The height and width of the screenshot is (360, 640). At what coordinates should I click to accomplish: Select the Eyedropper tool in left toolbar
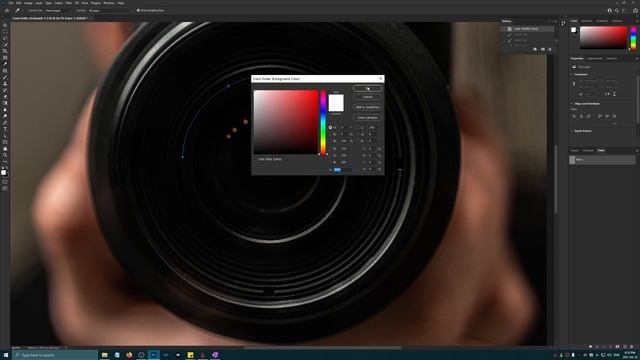point(5,64)
